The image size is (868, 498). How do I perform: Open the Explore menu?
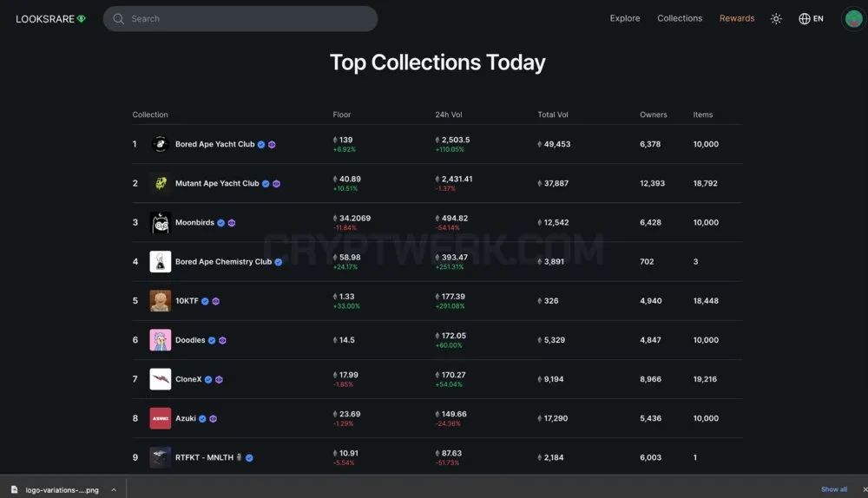[x=624, y=18]
